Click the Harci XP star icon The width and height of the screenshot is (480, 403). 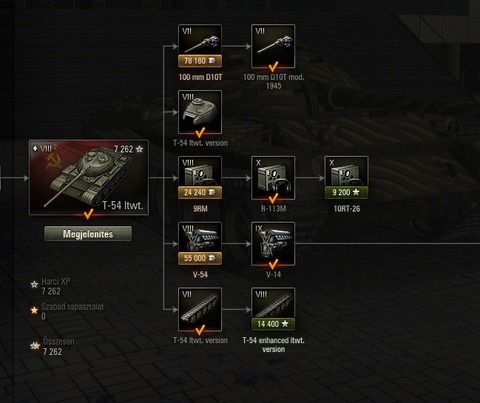(x=34, y=285)
